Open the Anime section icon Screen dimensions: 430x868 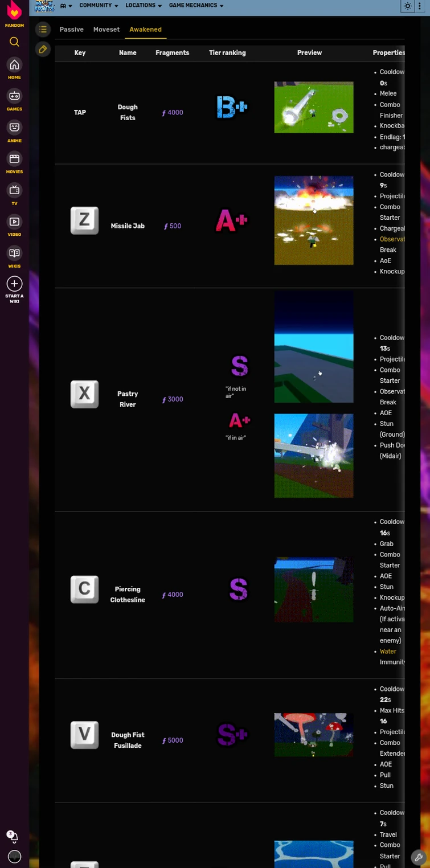(x=14, y=127)
